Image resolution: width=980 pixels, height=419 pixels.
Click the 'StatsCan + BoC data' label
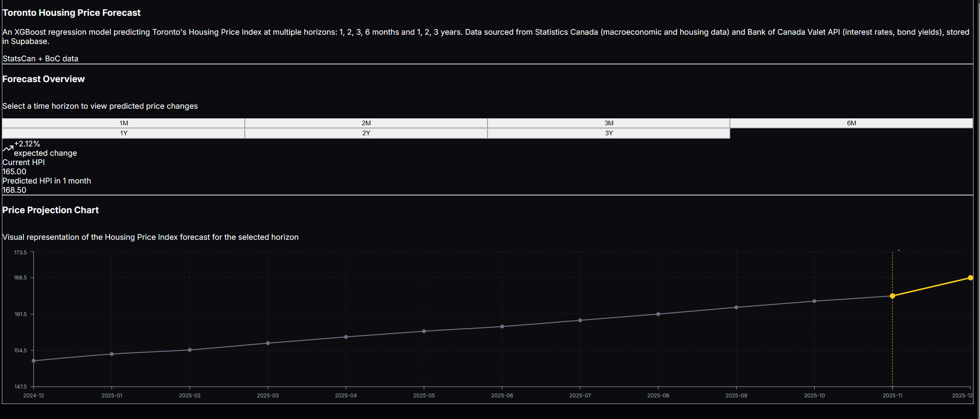click(40, 58)
